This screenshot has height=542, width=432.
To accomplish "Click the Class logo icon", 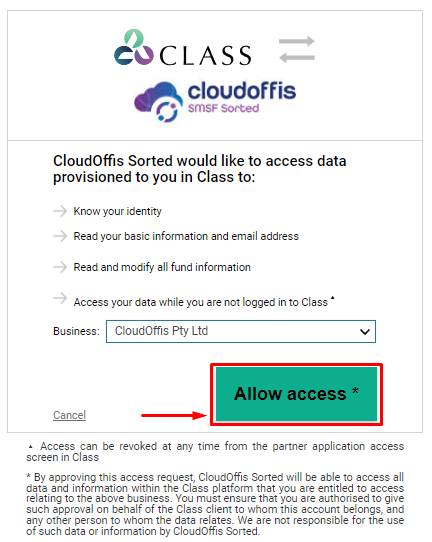I will coord(133,47).
